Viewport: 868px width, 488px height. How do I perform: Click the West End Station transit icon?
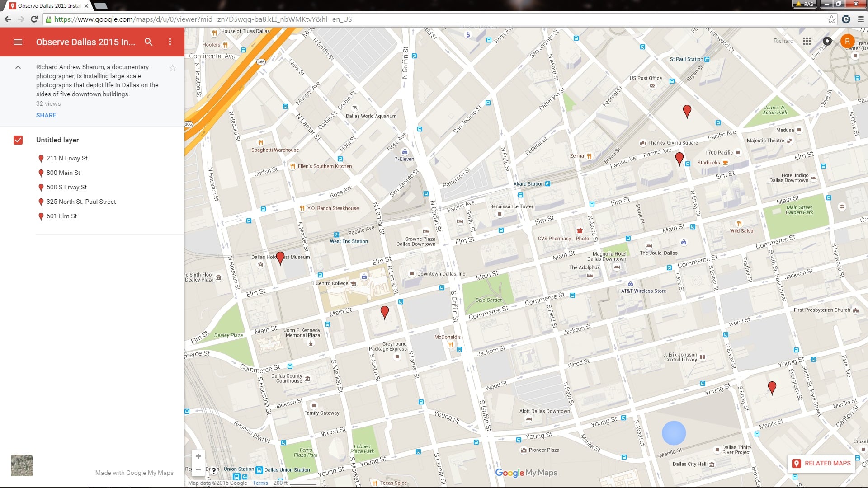336,235
